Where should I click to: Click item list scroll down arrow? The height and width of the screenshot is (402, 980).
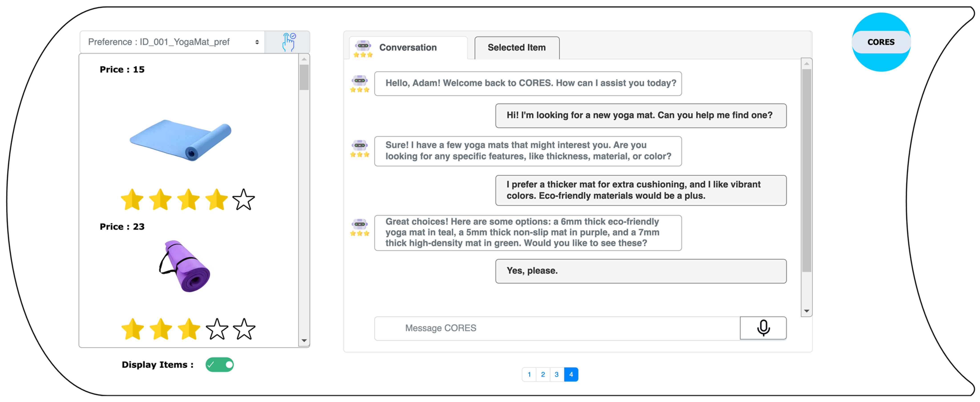coord(304,340)
